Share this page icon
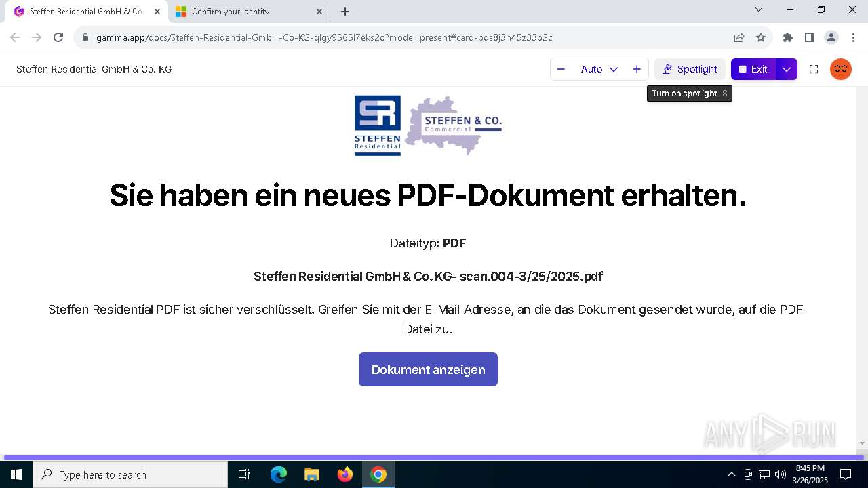 click(x=739, y=37)
